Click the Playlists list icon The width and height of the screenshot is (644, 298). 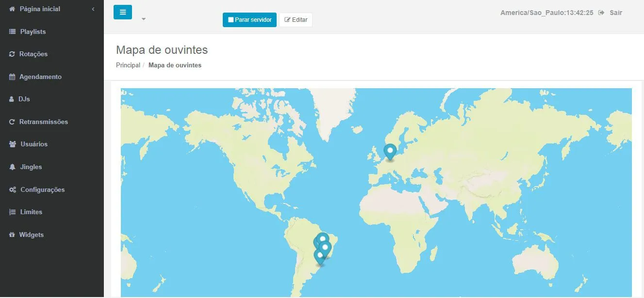13,32
